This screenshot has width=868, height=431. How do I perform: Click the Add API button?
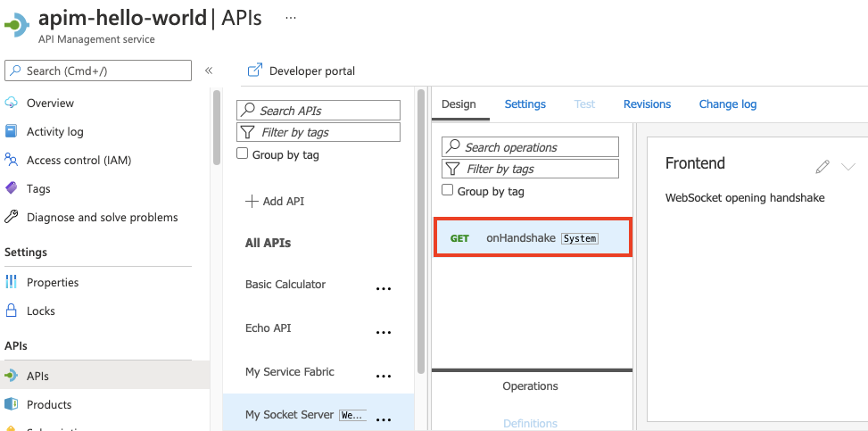(275, 201)
